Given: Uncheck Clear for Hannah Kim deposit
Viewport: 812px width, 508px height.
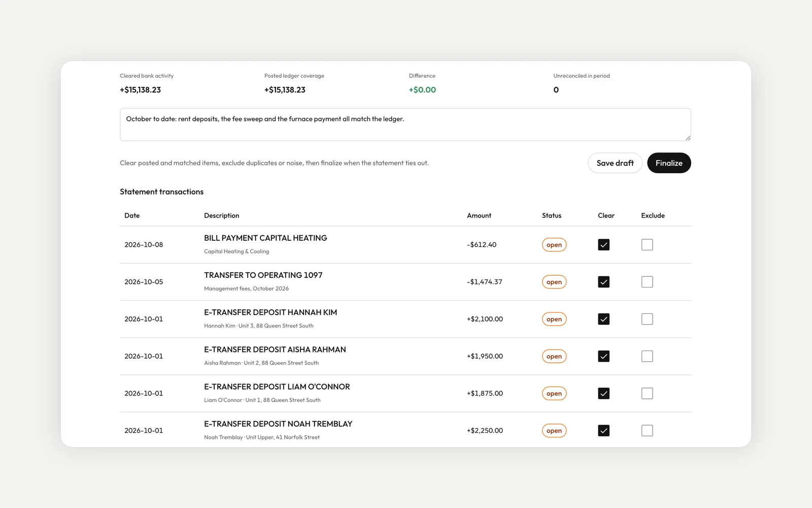Looking at the screenshot, I should point(603,319).
